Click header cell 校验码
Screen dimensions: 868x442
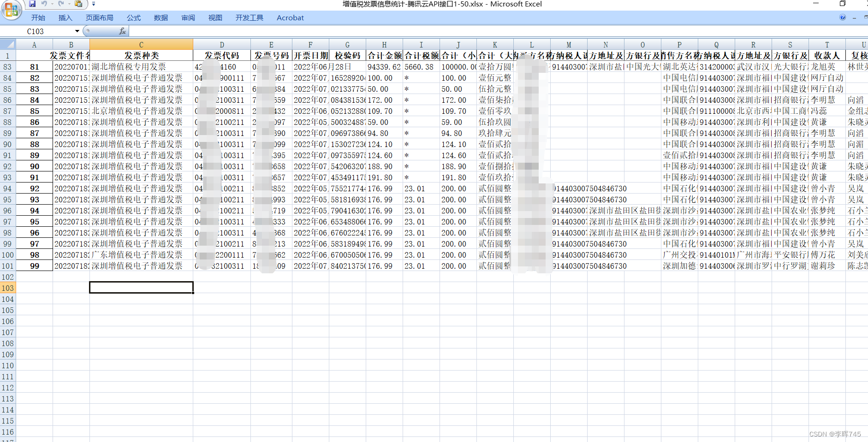point(347,56)
